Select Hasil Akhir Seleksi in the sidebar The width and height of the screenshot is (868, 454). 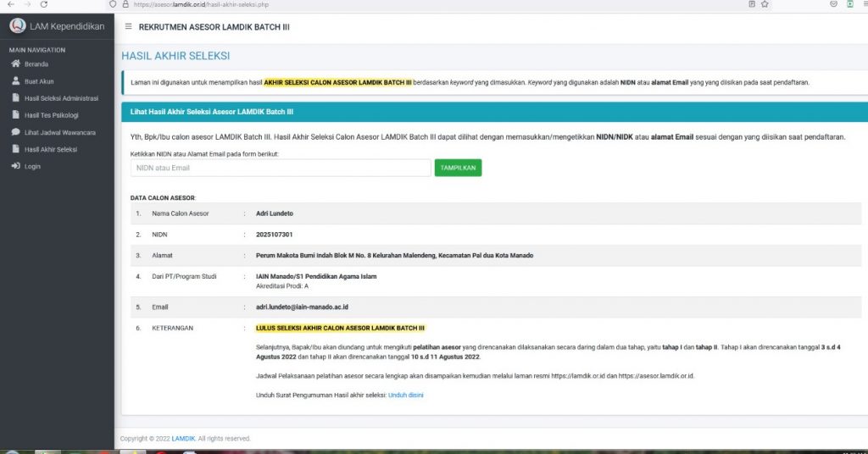pos(51,149)
